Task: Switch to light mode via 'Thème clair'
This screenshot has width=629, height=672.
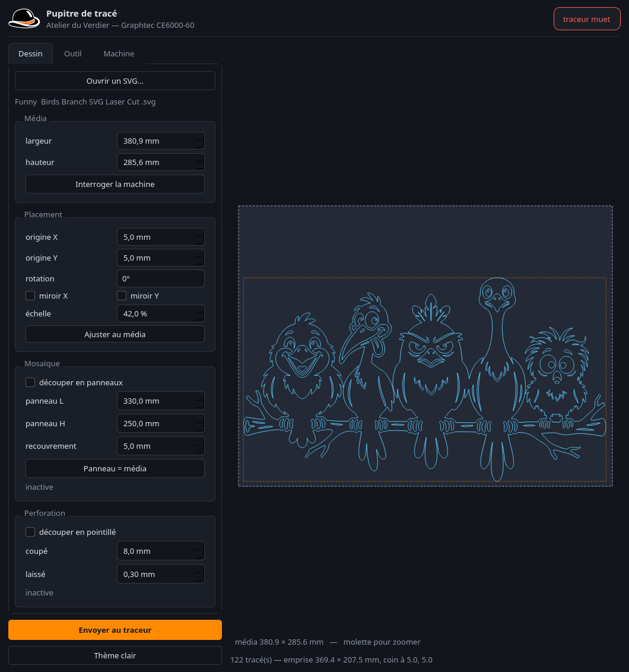Action: coord(115,655)
